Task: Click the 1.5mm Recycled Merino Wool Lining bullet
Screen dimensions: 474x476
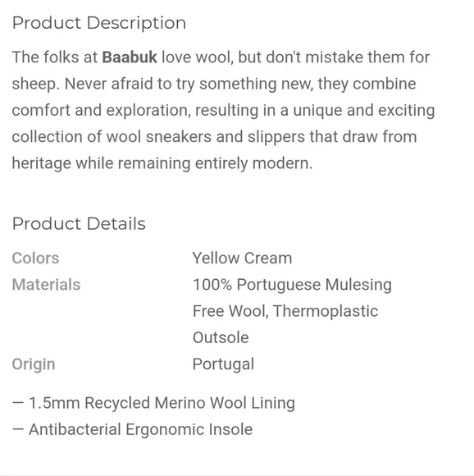Action: 153,403
